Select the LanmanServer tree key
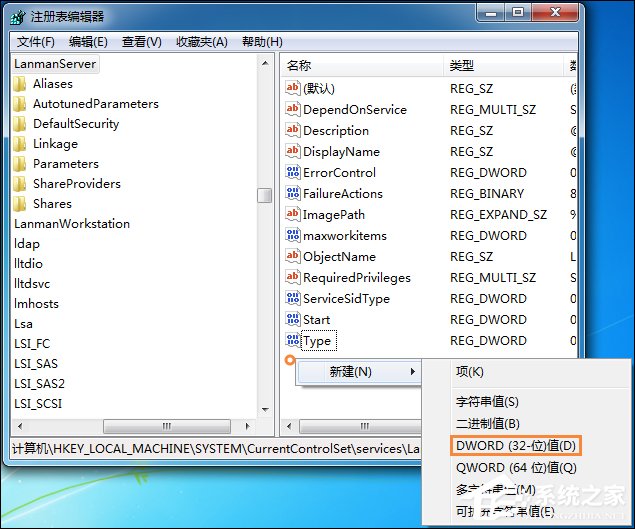Image resolution: width=635 pixels, height=529 pixels. (55, 64)
